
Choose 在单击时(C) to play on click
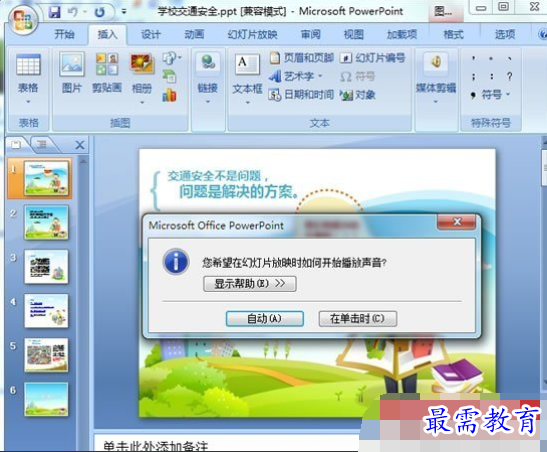358,318
